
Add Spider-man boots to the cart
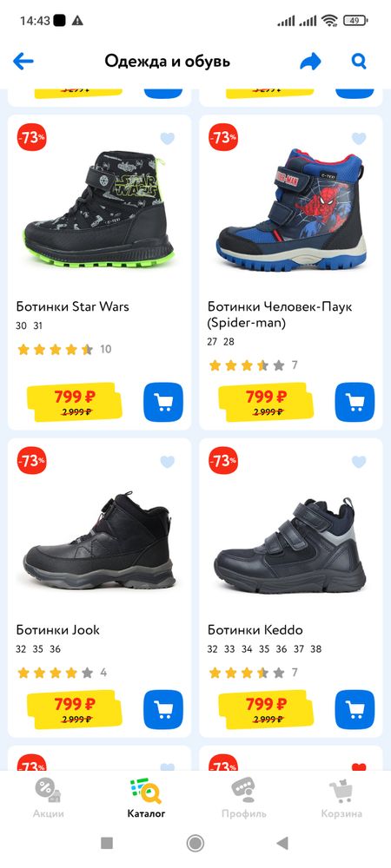(355, 402)
